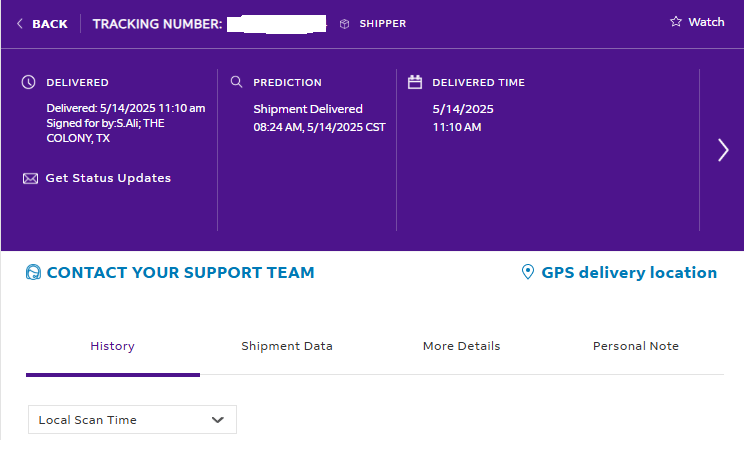Click the GPS location pin icon

coord(528,272)
